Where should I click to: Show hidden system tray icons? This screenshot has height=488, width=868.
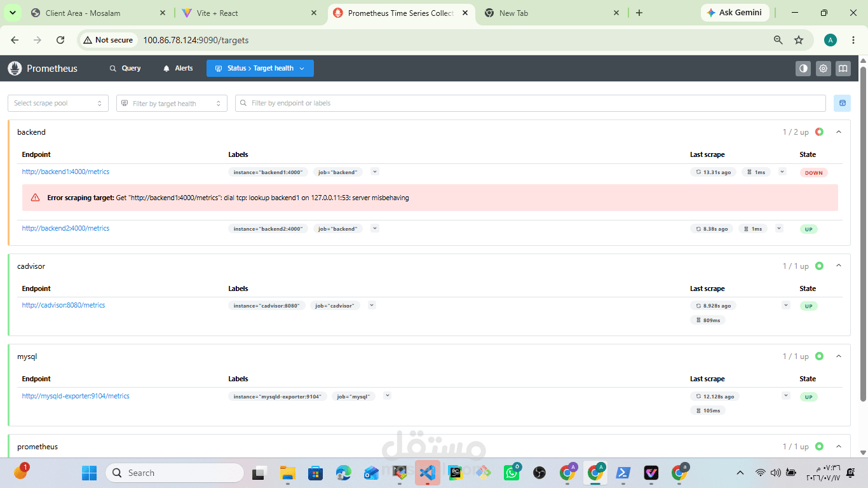click(x=740, y=473)
